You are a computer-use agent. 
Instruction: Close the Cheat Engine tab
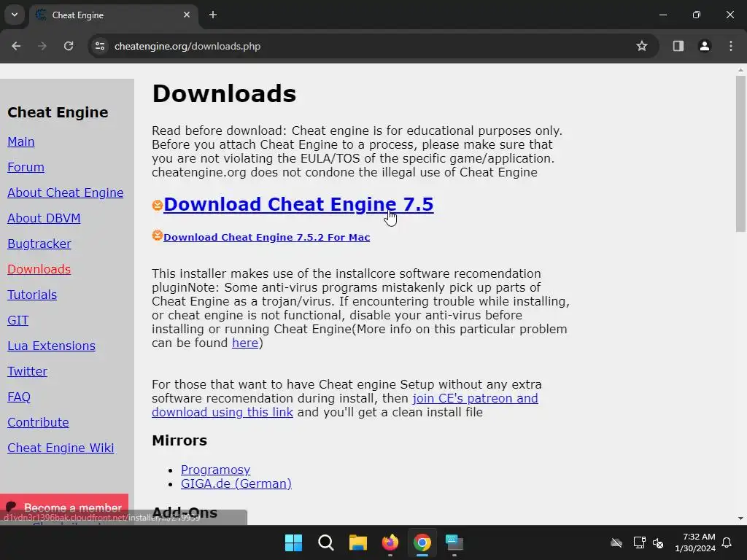coord(187,15)
